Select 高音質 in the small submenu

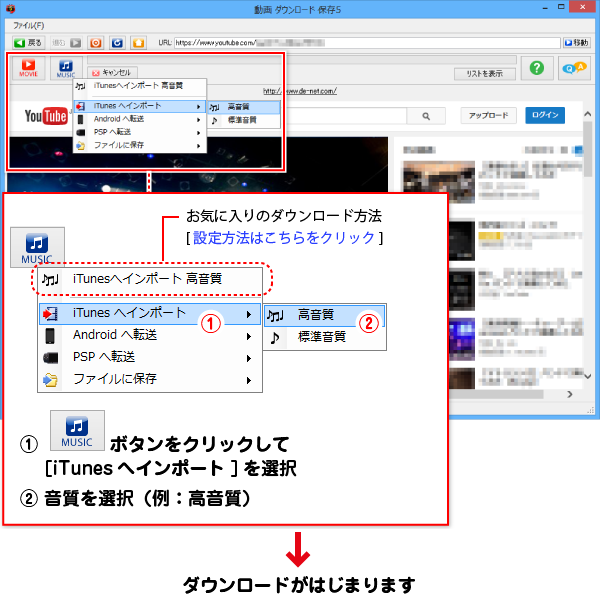[244, 107]
